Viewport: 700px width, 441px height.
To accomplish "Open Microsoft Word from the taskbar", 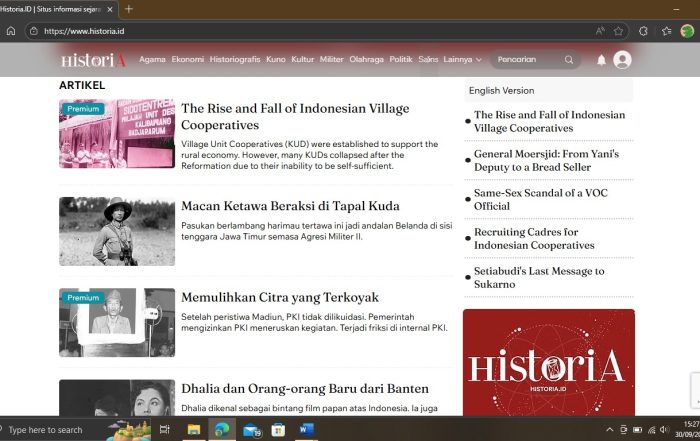I will (x=305, y=429).
